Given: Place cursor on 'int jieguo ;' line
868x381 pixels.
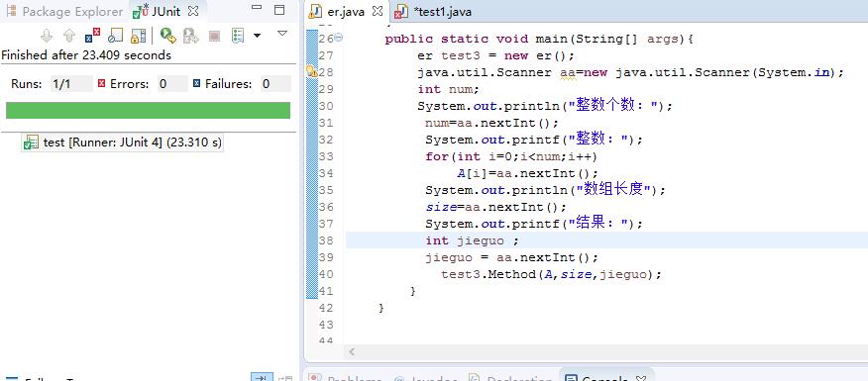Looking at the screenshot, I should (473, 240).
